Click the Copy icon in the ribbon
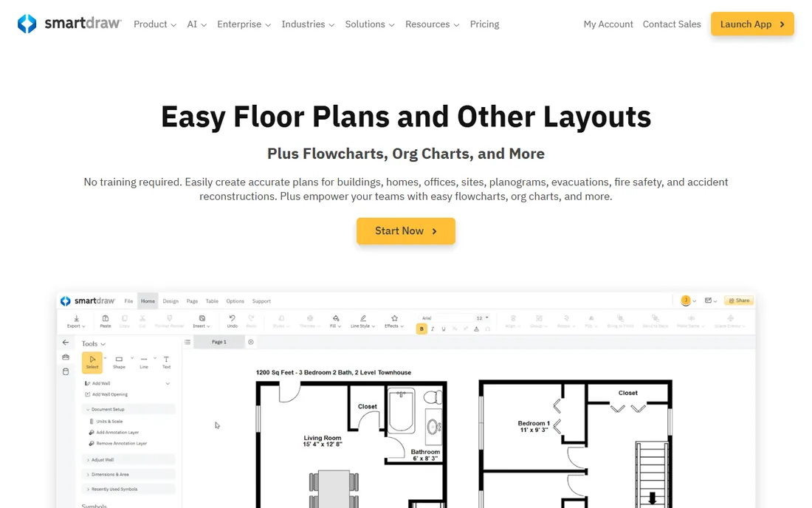The width and height of the screenshot is (812, 508). [x=125, y=322]
